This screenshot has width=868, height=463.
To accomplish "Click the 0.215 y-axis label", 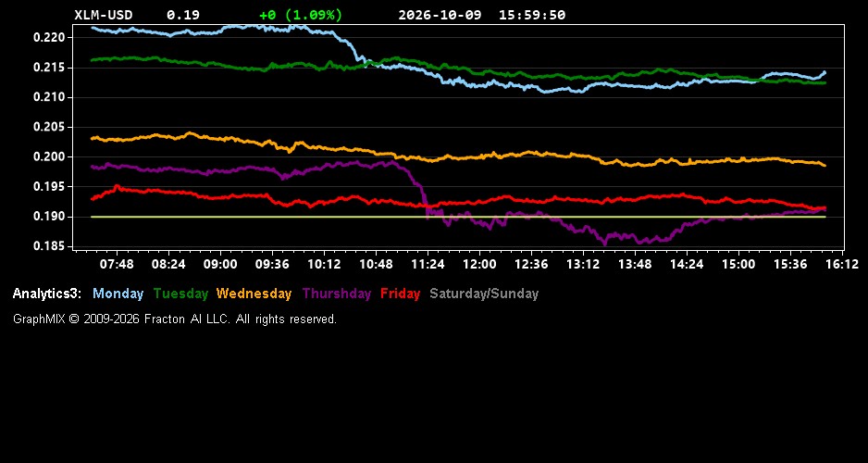I will 50,68.
